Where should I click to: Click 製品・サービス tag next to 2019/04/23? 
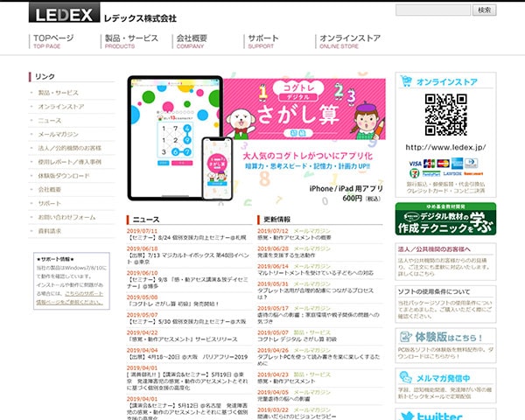[311, 374]
